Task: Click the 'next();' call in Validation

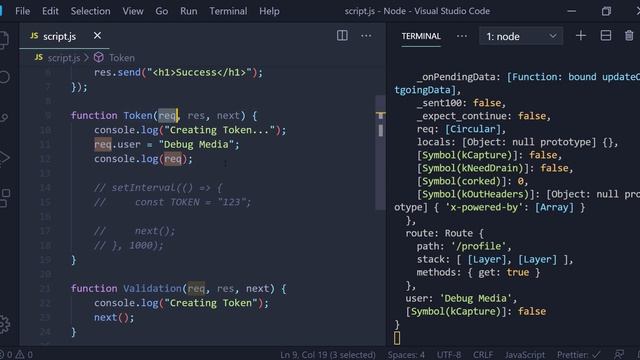Action: click(114, 318)
